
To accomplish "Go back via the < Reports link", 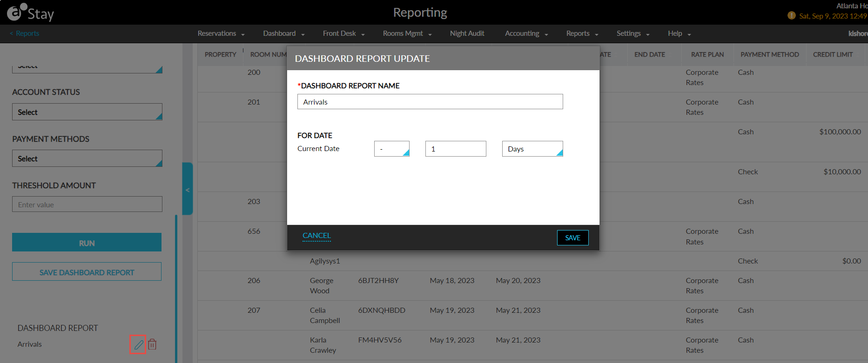I will (24, 33).
